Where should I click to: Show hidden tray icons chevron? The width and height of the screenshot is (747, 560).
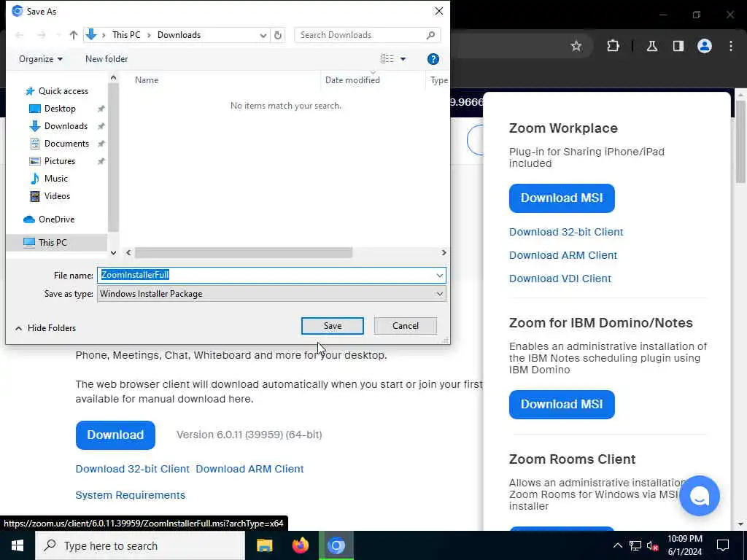point(617,545)
